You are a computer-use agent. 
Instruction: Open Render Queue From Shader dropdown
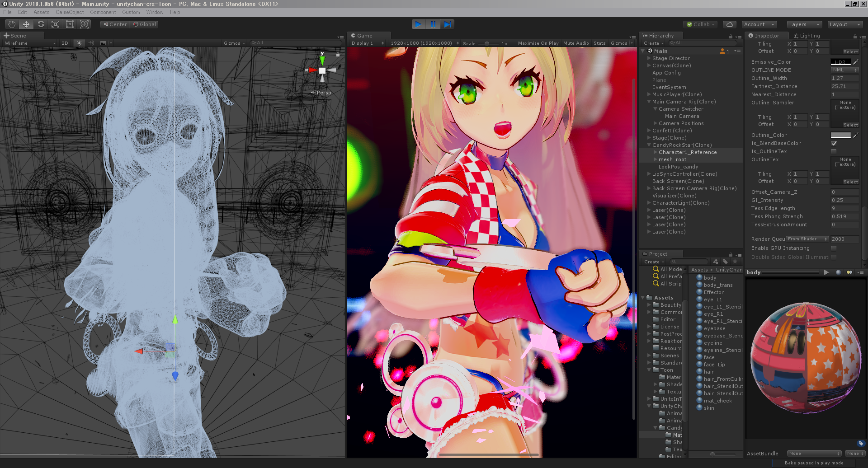coord(807,239)
